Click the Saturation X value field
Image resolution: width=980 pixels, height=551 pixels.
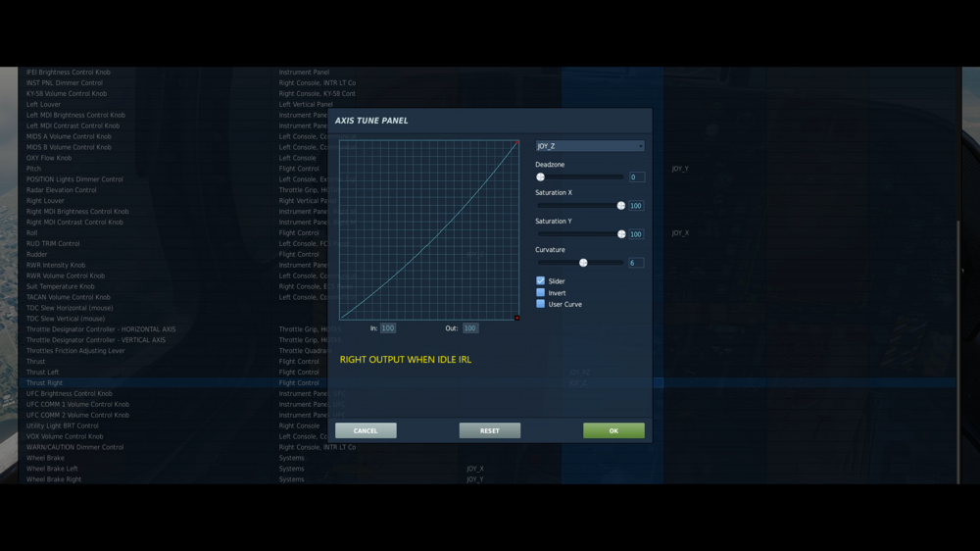636,206
